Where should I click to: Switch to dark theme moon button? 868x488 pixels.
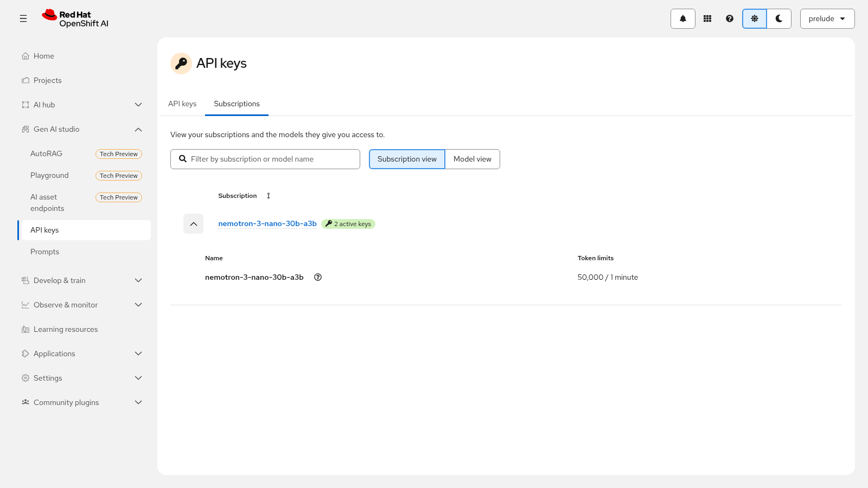tap(779, 18)
